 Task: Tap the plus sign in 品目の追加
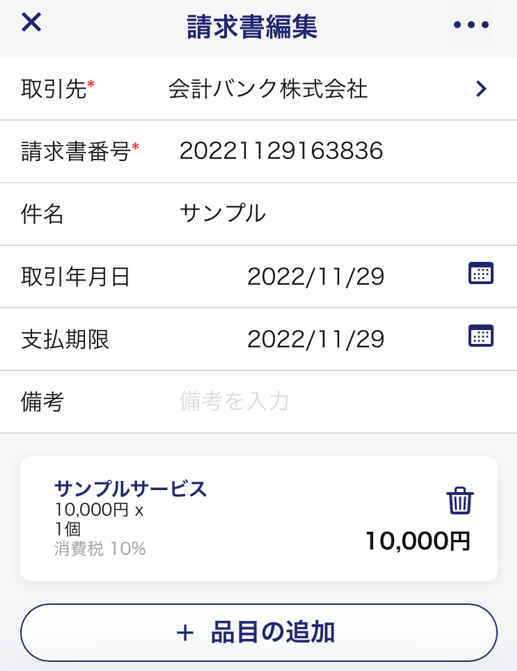[x=185, y=633]
